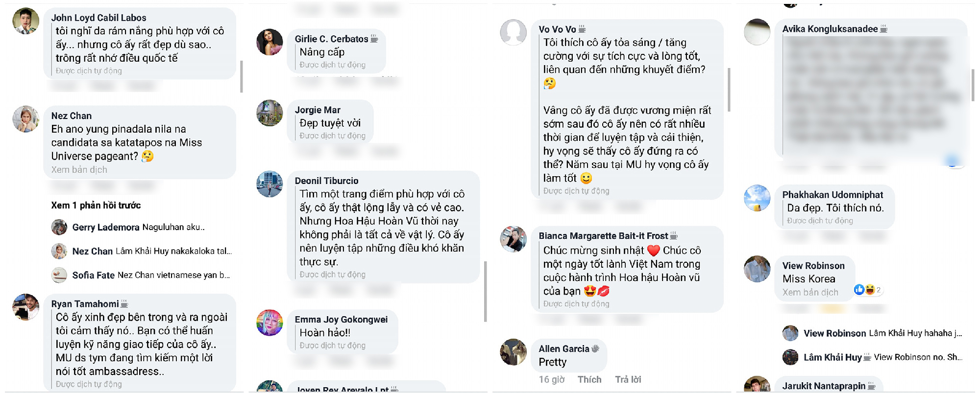This screenshot has width=980, height=393.
Task: Click "Xem bản dịch" under Nez Chan's comment
Action: point(79,170)
